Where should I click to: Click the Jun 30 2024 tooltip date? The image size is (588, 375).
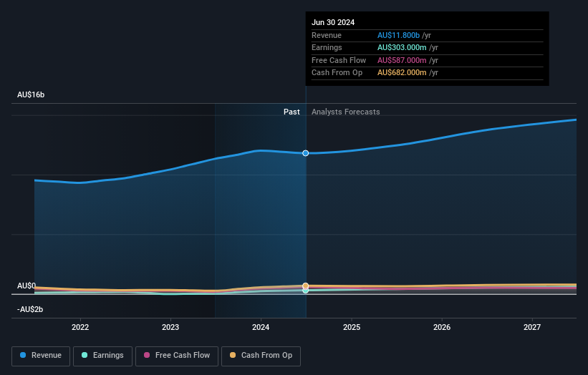(333, 22)
